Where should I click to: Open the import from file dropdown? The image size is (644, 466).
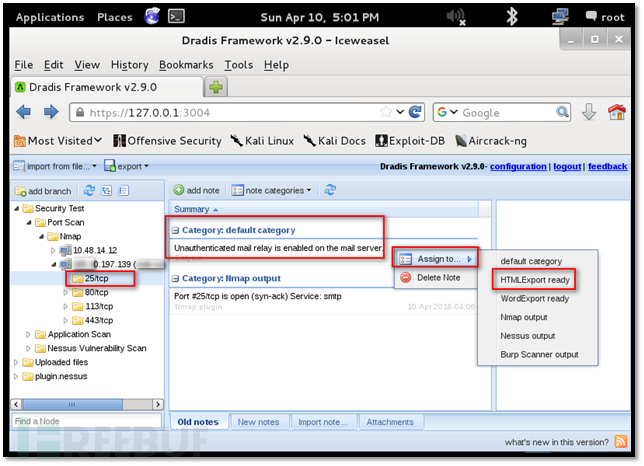55,166
